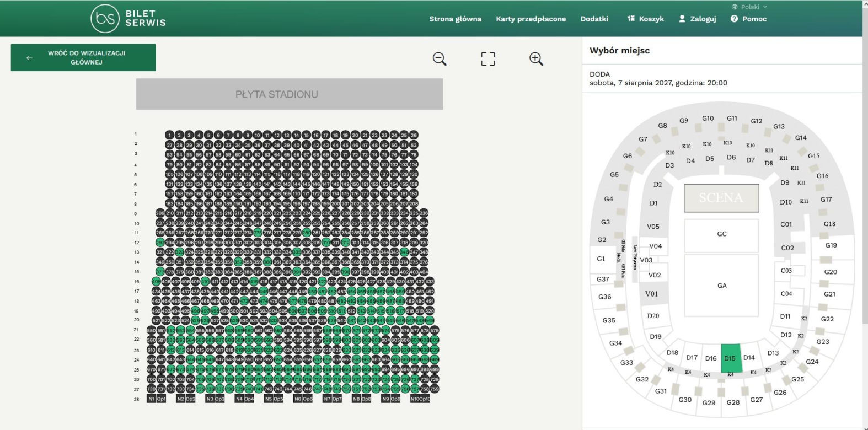Viewport: 868px width, 430px height.
Task: Zoom out the seat map
Action: click(x=440, y=58)
